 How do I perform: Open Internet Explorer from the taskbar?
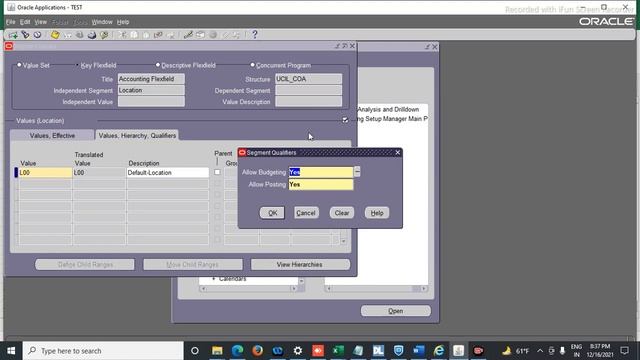[439, 351]
